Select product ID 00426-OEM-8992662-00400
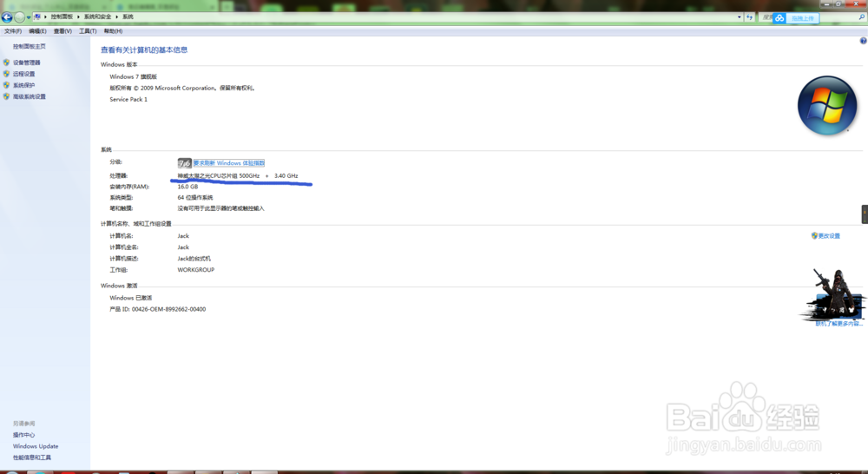868x474 pixels. (169, 309)
